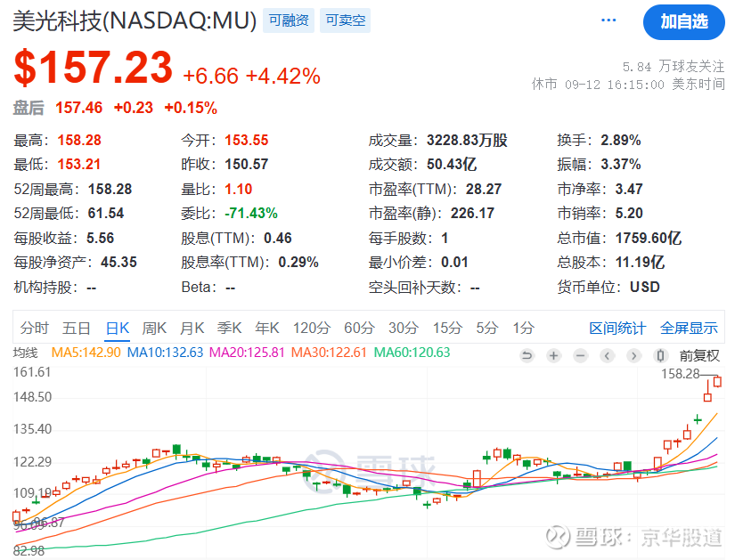
Task: Click the 158.28 high marker on chart
Action: pyautogui.click(x=681, y=374)
